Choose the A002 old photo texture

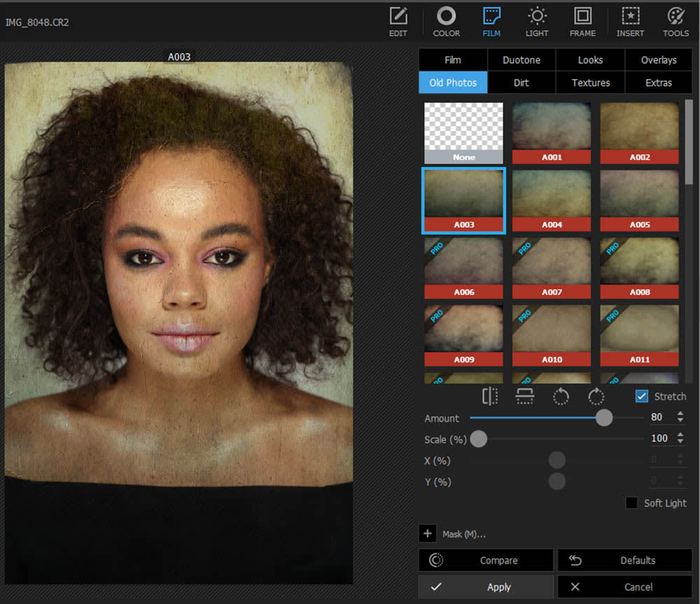tap(639, 133)
